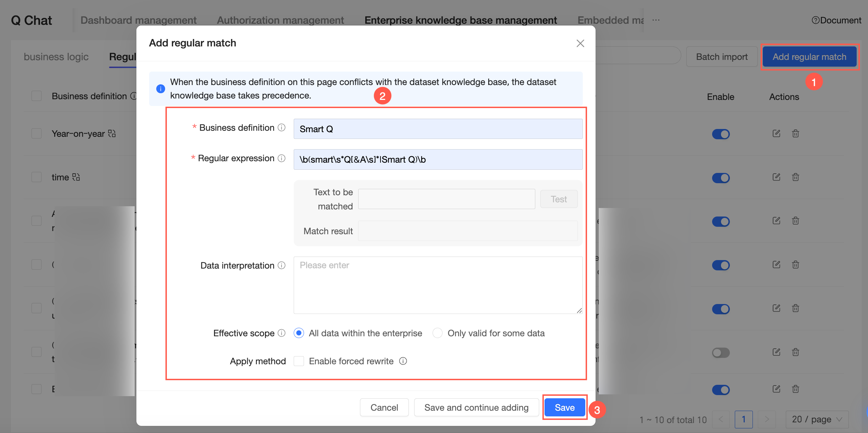Click the trash icon in the time row
868x433 pixels.
pyautogui.click(x=796, y=177)
